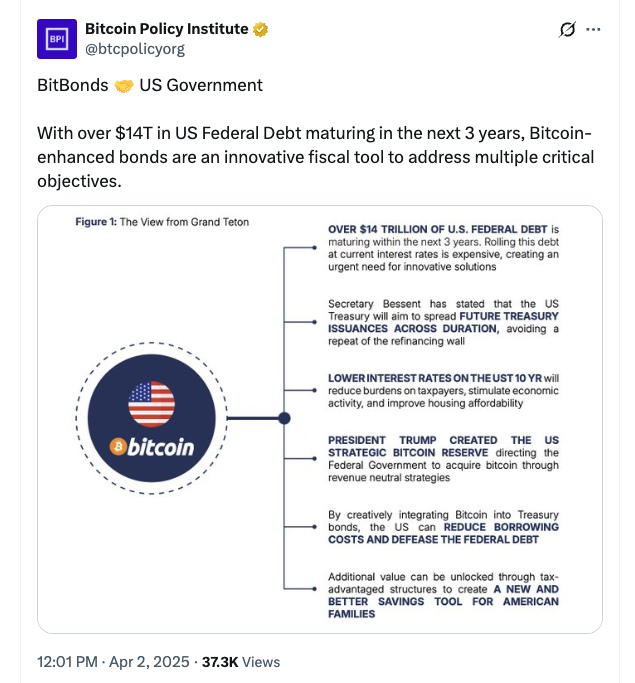
Task: Click the orange Bitcoin symbol in the graphic
Action: coord(119,446)
